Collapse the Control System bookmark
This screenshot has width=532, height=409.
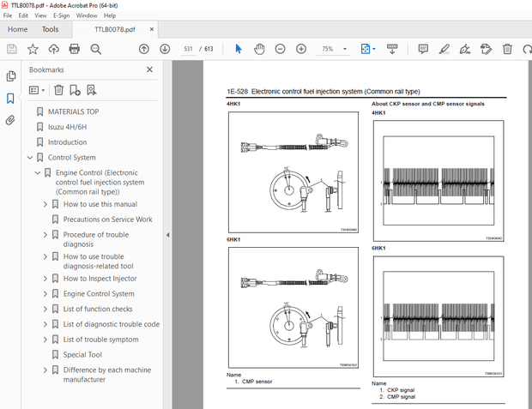click(x=30, y=158)
